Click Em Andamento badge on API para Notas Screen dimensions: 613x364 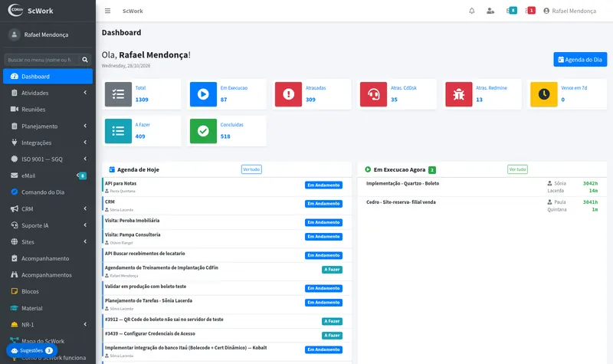(323, 185)
